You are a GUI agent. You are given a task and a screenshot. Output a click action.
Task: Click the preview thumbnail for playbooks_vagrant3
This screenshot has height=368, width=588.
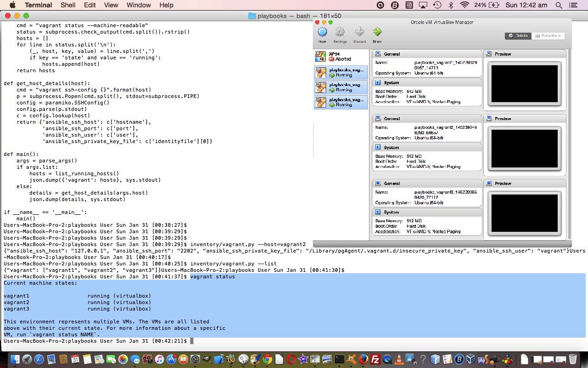[524, 213]
